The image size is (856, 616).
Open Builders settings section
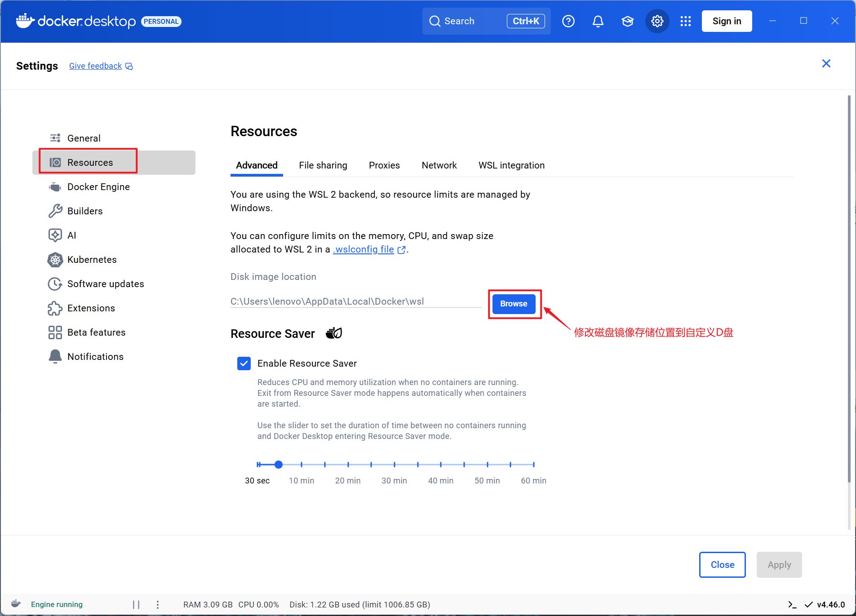[114, 211]
